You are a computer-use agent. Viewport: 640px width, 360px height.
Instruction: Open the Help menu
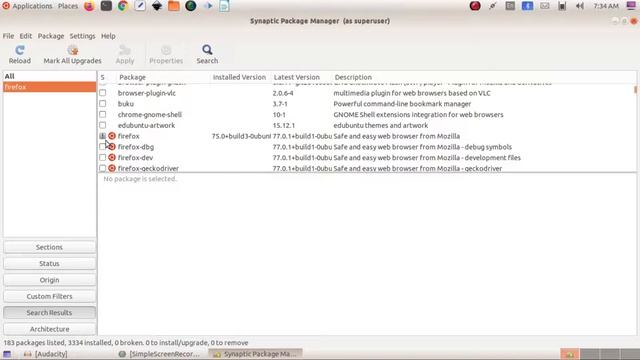point(108,36)
